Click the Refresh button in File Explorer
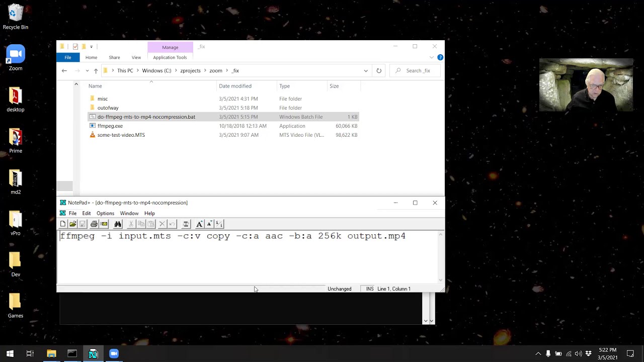The image size is (644, 362). [379, 70]
